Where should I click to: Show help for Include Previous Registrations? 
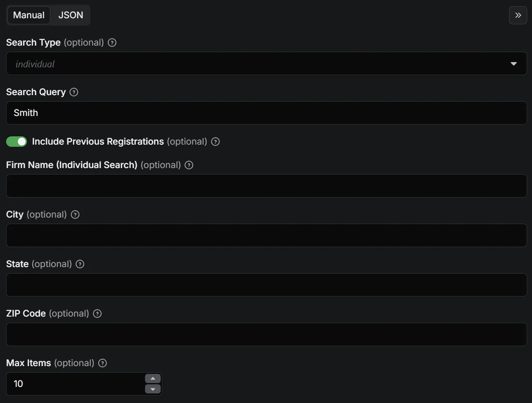coord(215,142)
